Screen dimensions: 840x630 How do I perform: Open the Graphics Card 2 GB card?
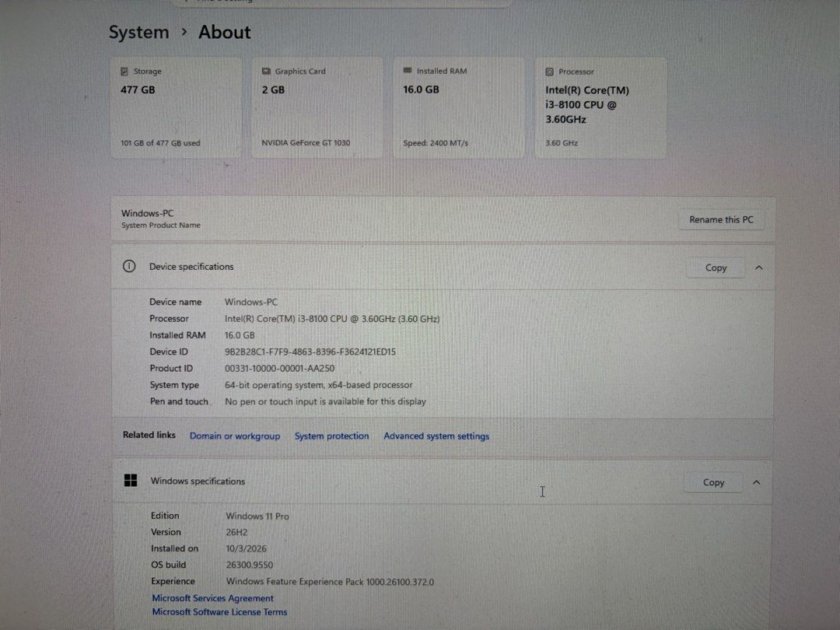(x=317, y=107)
